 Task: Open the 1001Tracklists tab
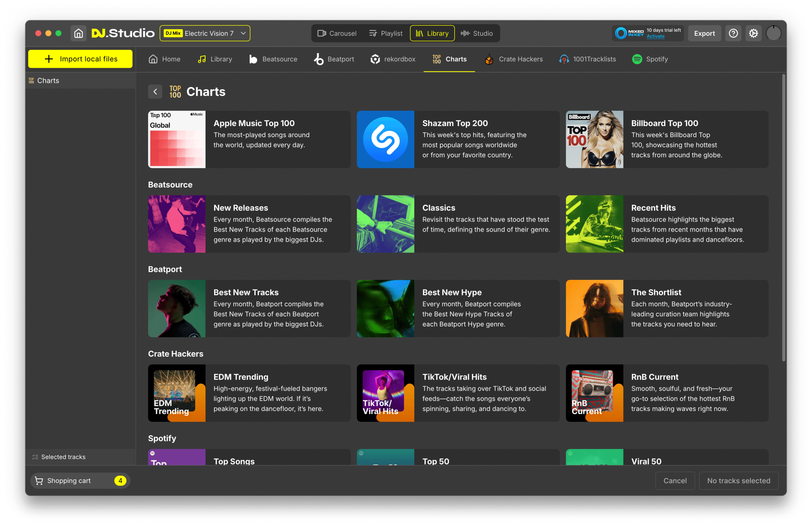(587, 59)
